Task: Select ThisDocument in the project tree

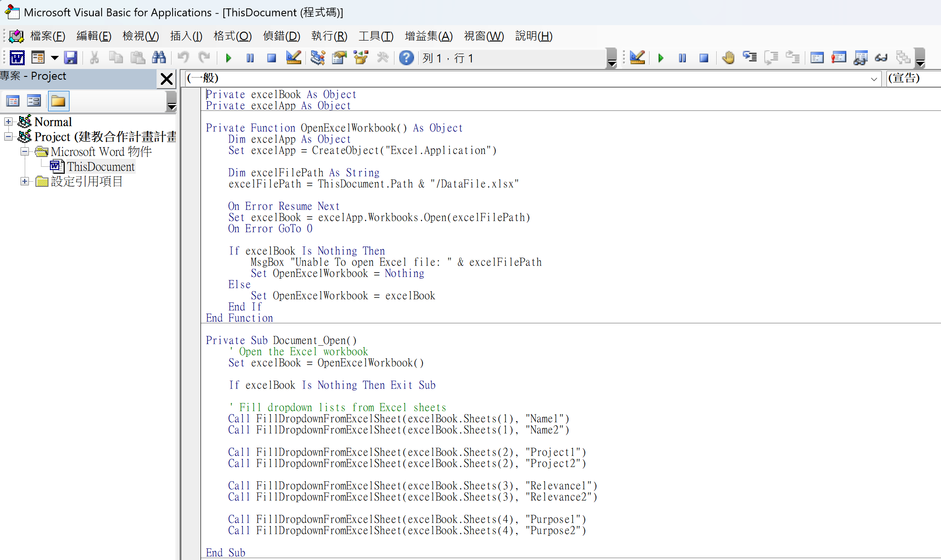Action: pyautogui.click(x=100, y=166)
